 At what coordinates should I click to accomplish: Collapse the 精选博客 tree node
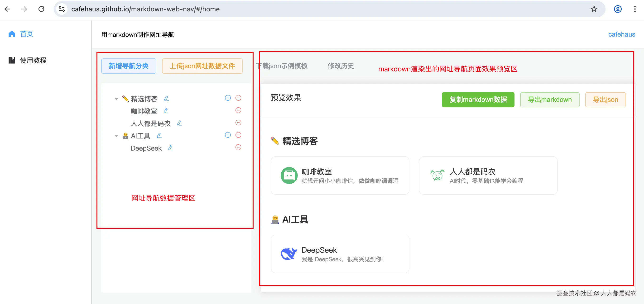(x=116, y=99)
